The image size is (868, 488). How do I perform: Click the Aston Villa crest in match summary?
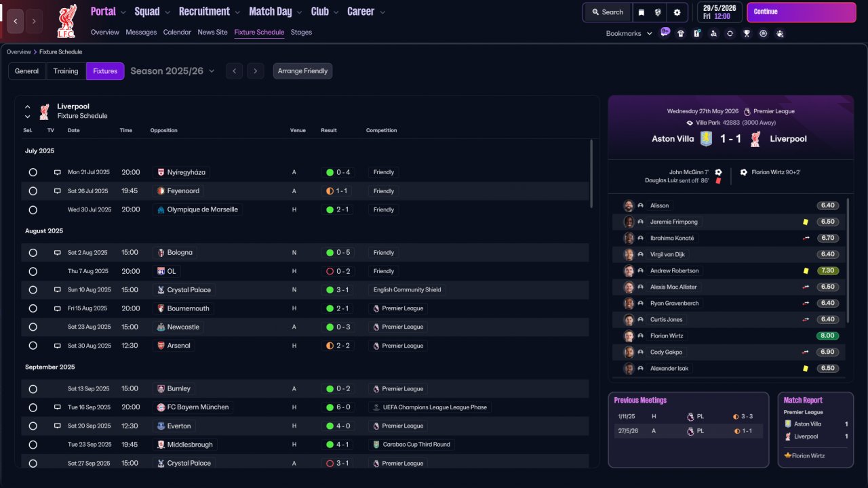coord(706,139)
